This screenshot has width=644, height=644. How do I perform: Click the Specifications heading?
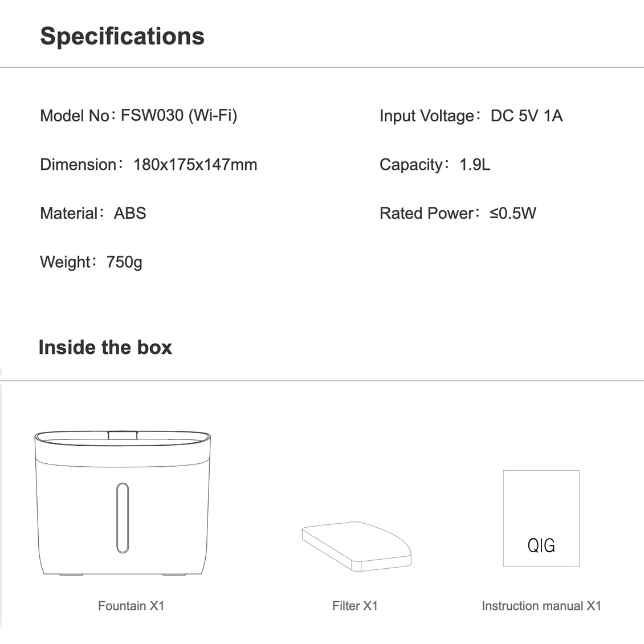point(122,36)
